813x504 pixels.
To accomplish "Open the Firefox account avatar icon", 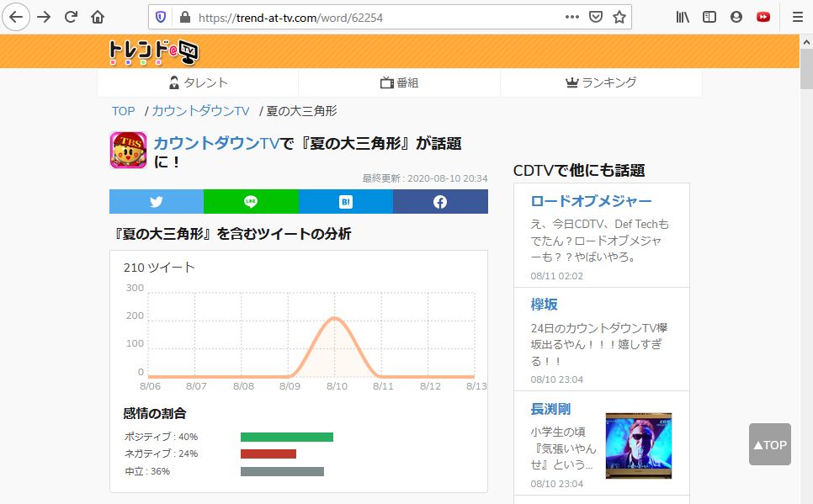I will pyautogui.click(x=736, y=17).
